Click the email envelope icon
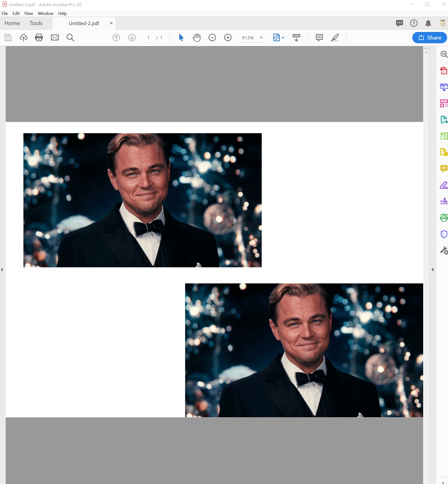Image resolution: width=448 pixels, height=484 pixels. 55,38
